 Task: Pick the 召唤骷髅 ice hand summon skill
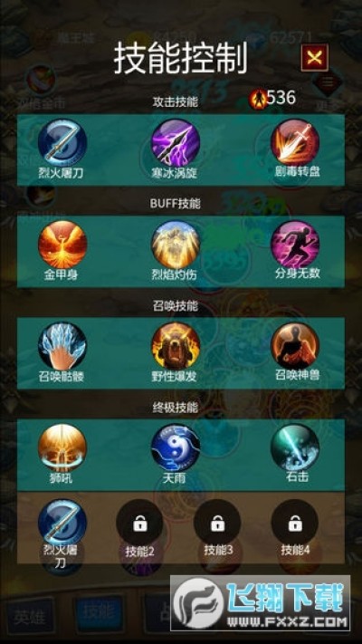point(62,346)
